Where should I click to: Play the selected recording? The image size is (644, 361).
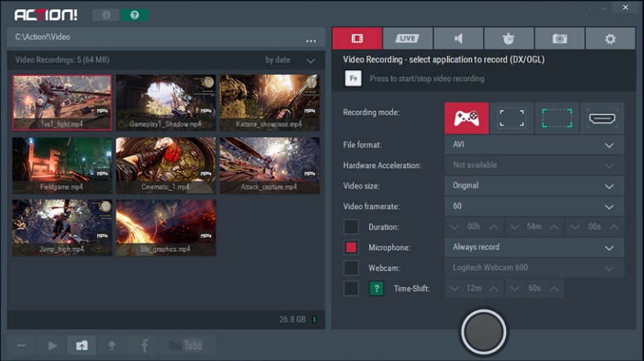pyautogui.click(x=52, y=345)
